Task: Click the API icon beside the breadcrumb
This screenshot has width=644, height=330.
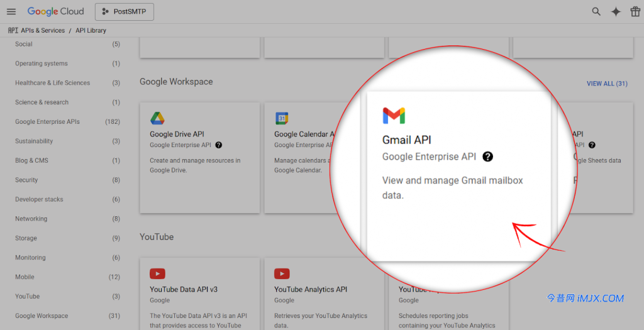Action: pos(13,30)
